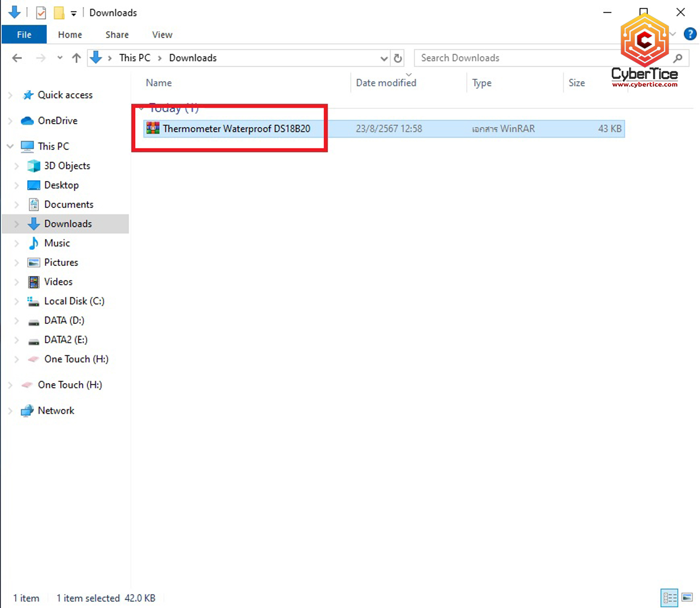700x608 pixels.
Task: Switch to details view layout
Action: [670, 598]
